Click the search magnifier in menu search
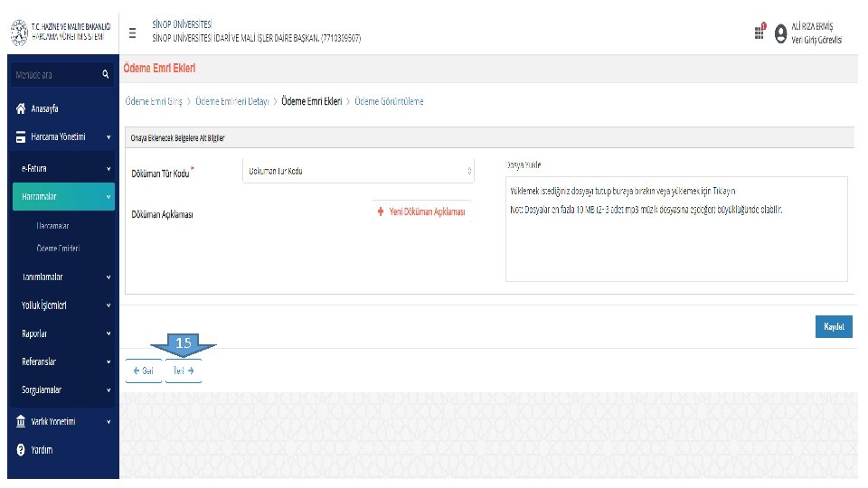 pyautogui.click(x=105, y=74)
